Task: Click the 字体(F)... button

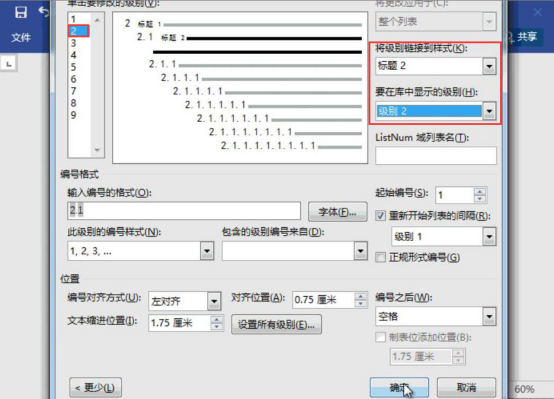Action: click(337, 212)
